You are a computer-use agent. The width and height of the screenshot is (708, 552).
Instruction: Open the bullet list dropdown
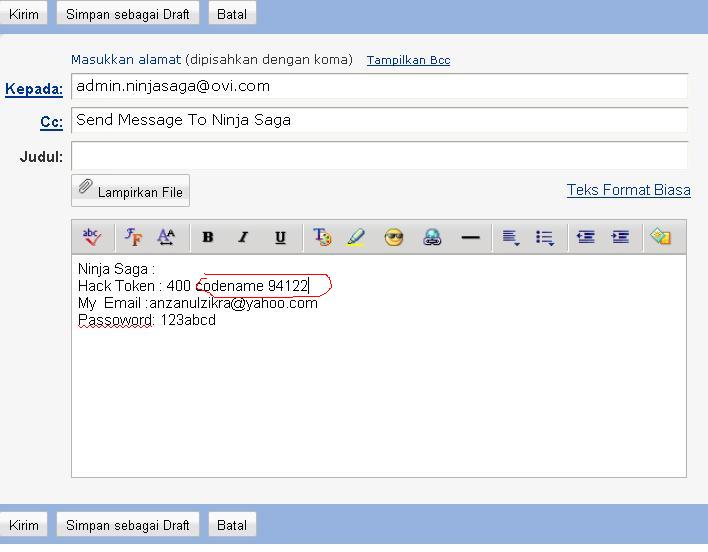tap(545, 237)
